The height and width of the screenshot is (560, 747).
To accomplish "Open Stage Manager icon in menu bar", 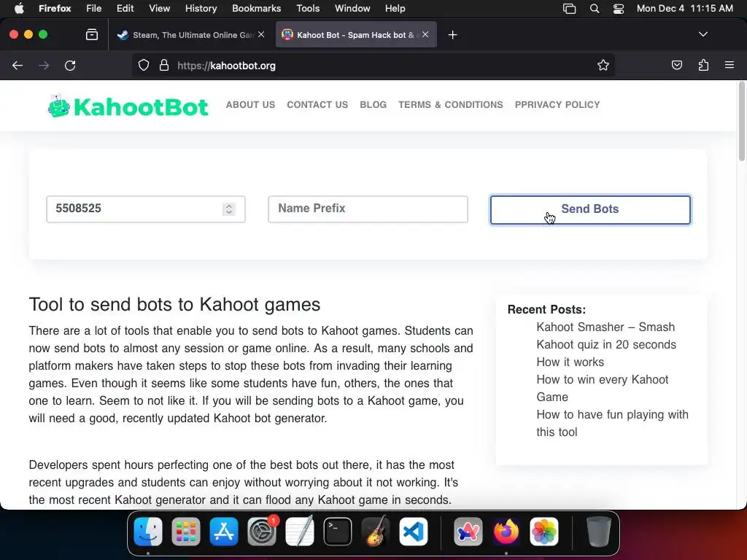I will click(569, 9).
